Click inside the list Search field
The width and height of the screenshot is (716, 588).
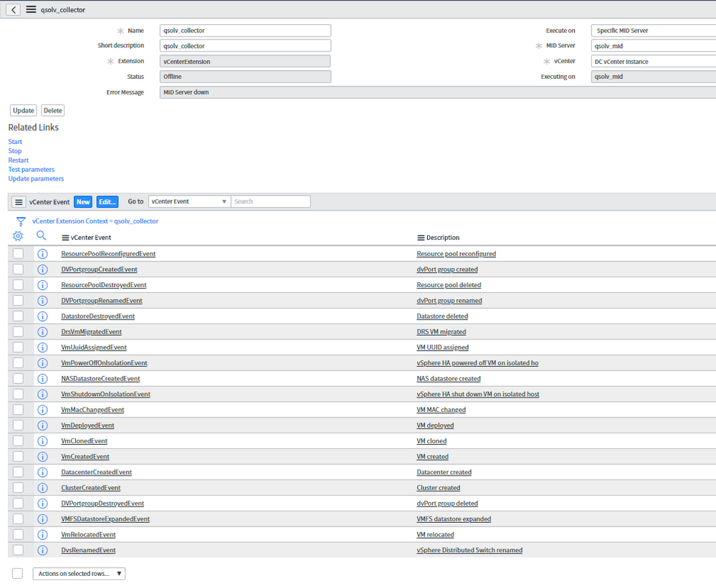click(x=270, y=201)
